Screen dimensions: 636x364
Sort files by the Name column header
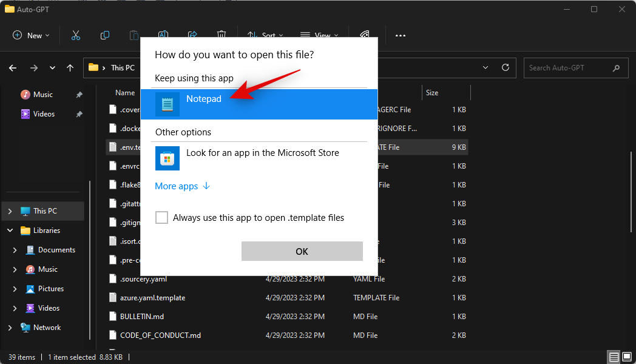(125, 93)
